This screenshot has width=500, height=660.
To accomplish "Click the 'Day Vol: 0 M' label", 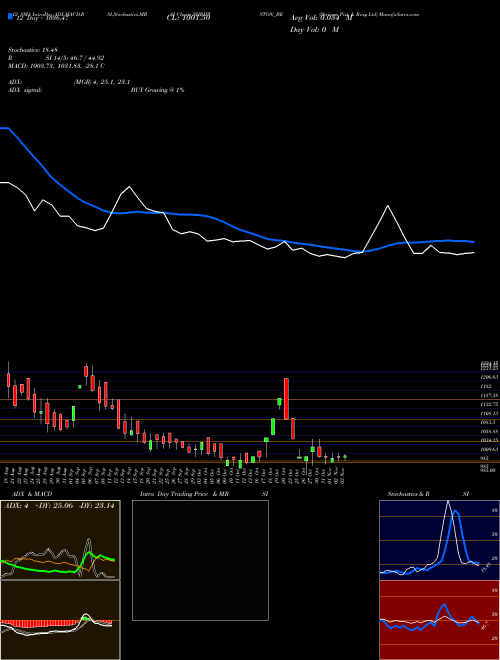I will 314,30.
